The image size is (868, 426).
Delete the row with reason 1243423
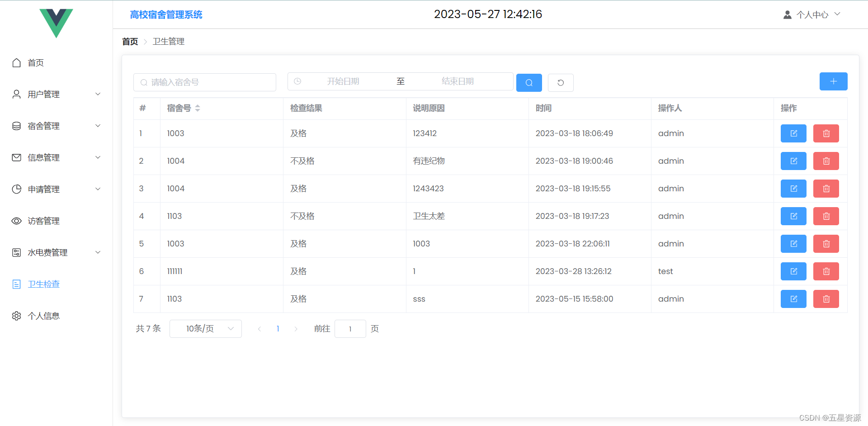[826, 189]
